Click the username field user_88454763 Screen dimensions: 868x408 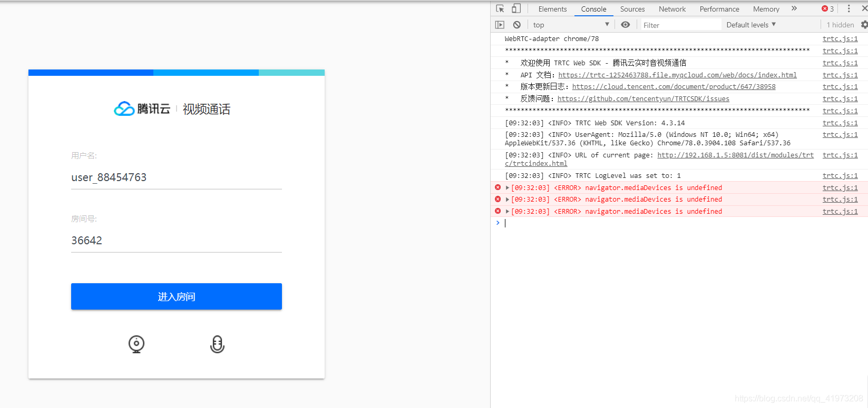(177, 177)
